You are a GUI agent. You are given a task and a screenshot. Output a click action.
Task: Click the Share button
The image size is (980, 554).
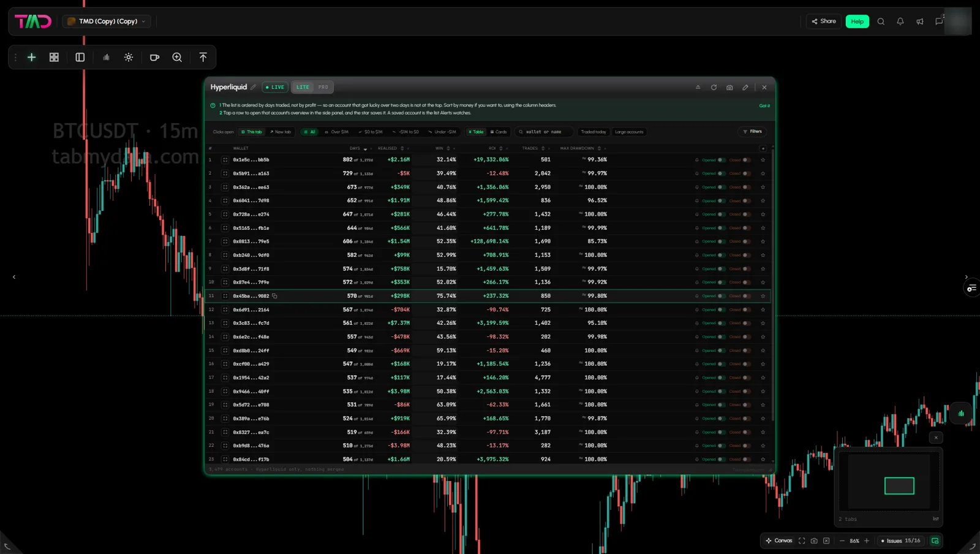824,21
